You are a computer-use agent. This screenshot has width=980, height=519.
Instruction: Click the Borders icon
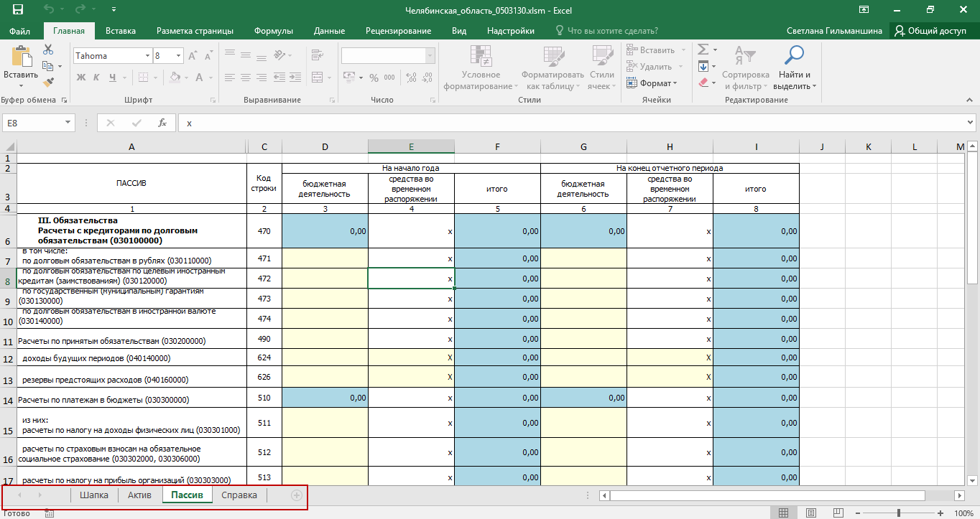click(x=144, y=78)
